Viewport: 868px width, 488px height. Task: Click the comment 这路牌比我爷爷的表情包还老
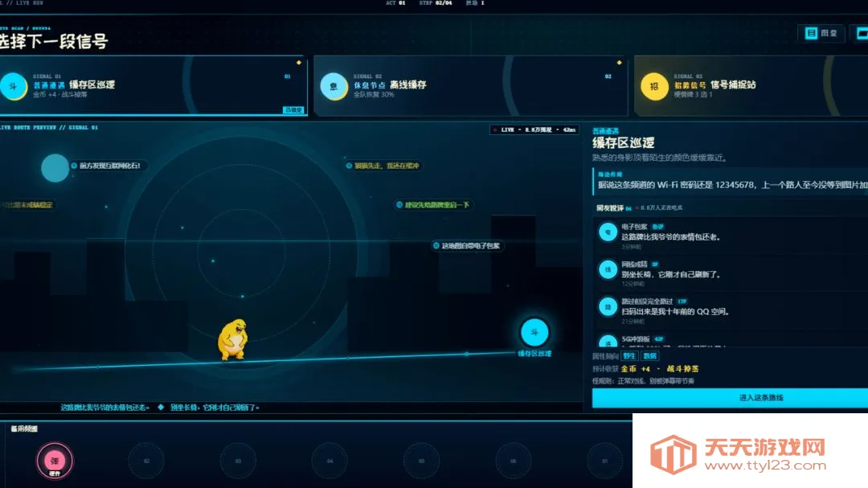point(671,237)
